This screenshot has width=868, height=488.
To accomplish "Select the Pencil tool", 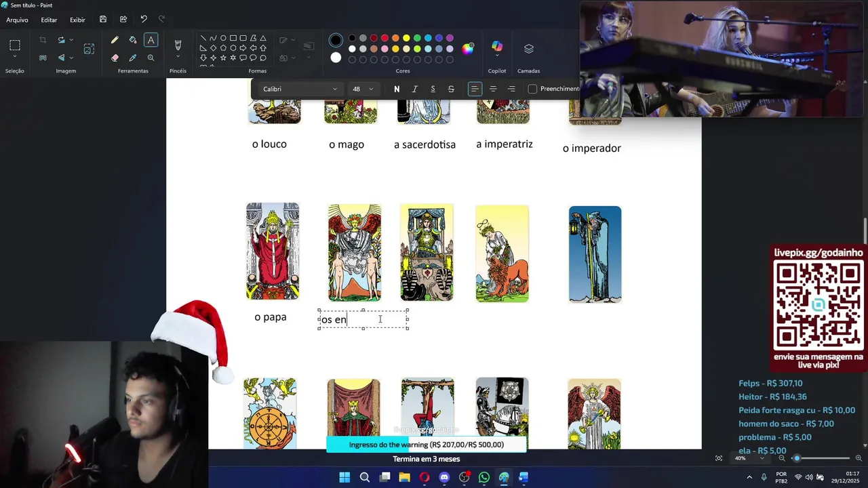I will click(x=115, y=40).
